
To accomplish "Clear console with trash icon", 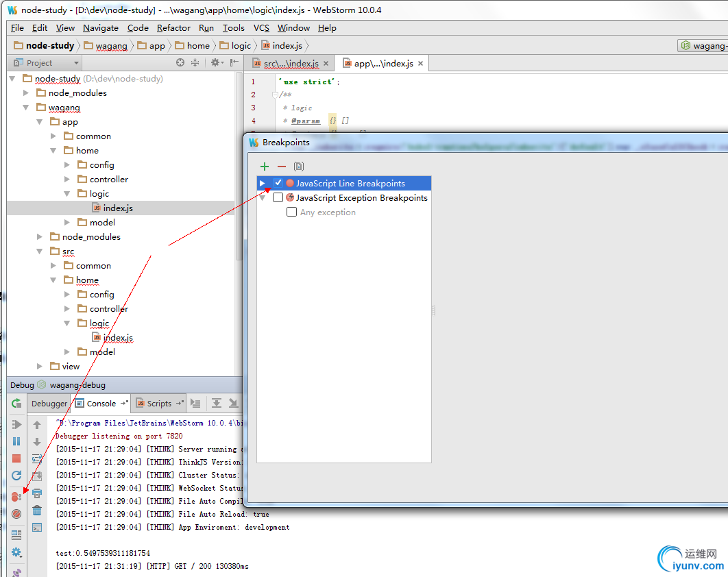I will 37,511.
